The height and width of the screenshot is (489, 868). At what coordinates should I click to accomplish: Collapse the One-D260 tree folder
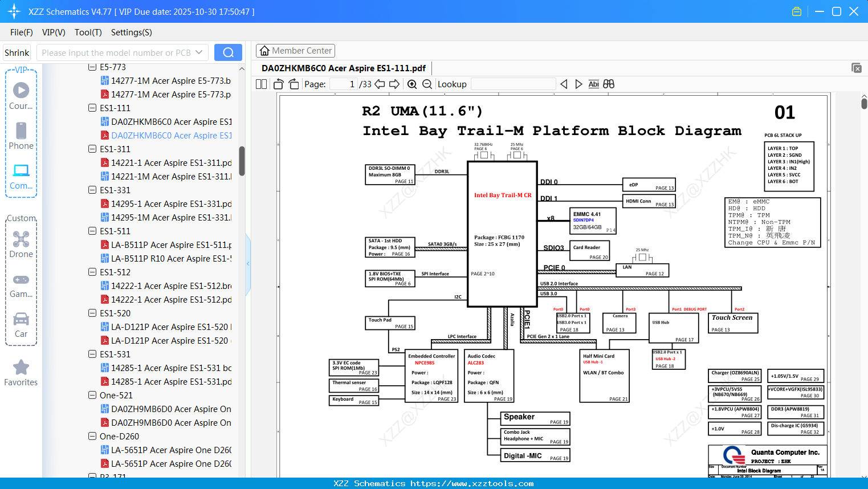coord(92,437)
